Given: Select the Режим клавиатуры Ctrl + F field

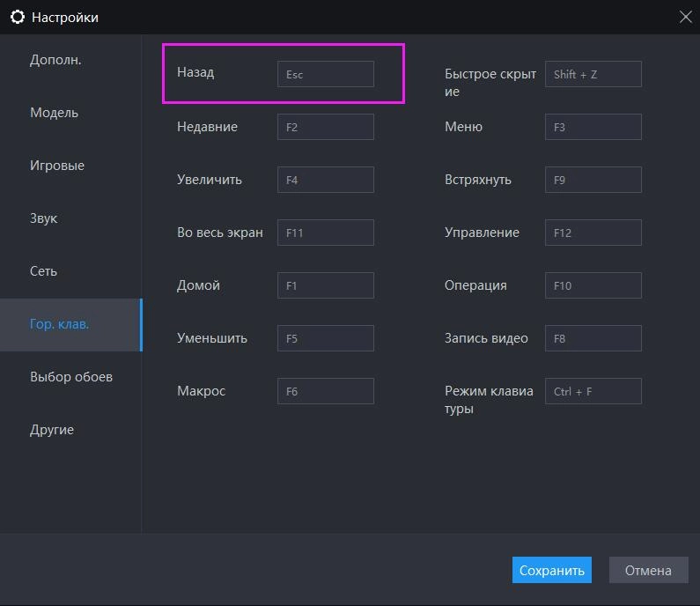Looking at the screenshot, I should tap(593, 391).
